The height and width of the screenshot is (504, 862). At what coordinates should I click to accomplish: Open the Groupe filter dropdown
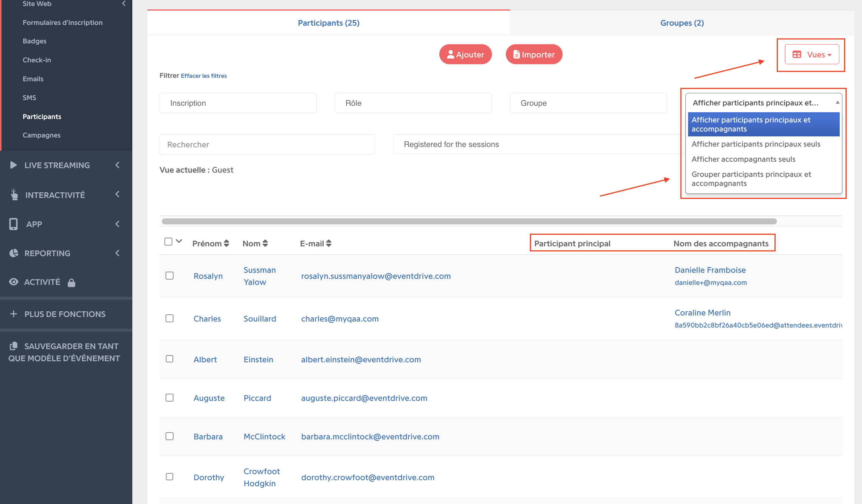coord(588,103)
